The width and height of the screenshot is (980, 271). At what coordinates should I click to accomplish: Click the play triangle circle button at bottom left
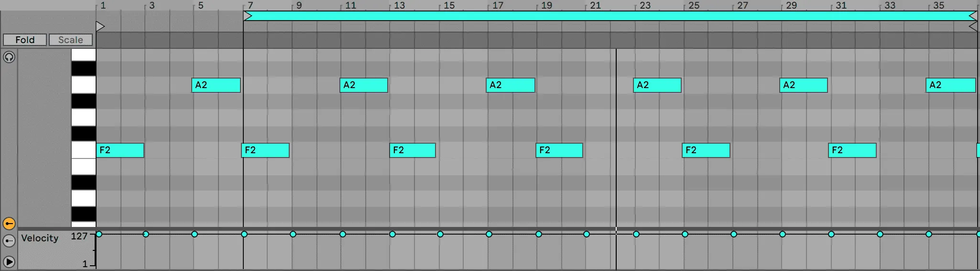click(x=9, y=262)
